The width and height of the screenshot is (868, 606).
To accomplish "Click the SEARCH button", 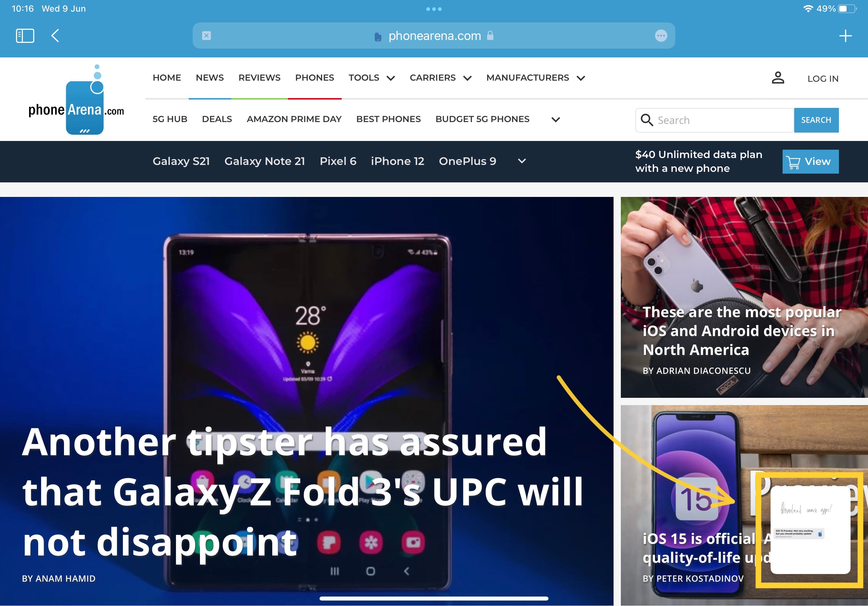I will pyautogui.click(x=816, y=120).
